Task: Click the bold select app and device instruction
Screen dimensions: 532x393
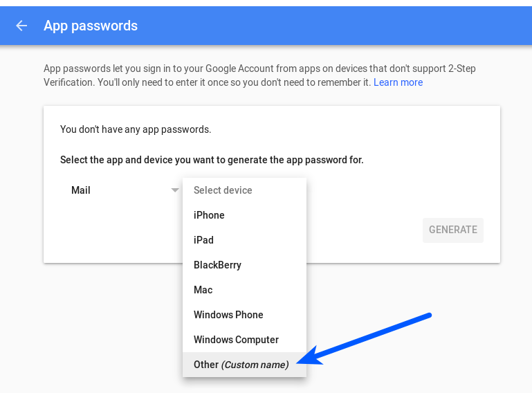Action: click(x=212, y=160)
